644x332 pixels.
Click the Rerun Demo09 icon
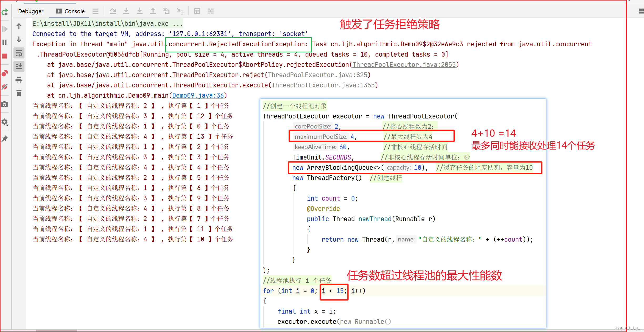click(x=5, y=12)
